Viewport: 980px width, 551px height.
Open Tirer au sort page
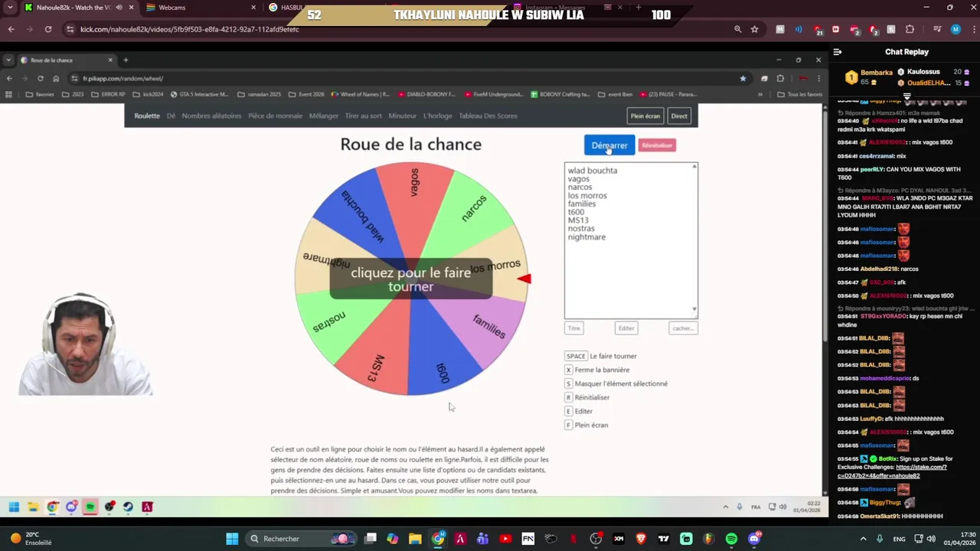363,116
